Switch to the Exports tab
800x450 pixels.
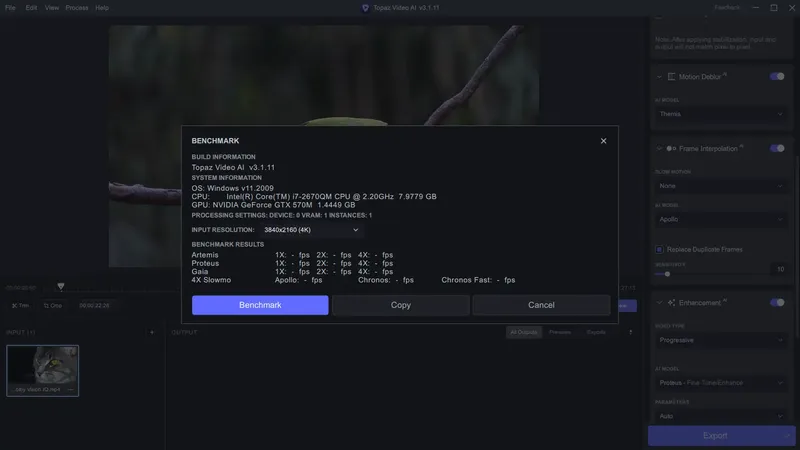pos(596,332)
